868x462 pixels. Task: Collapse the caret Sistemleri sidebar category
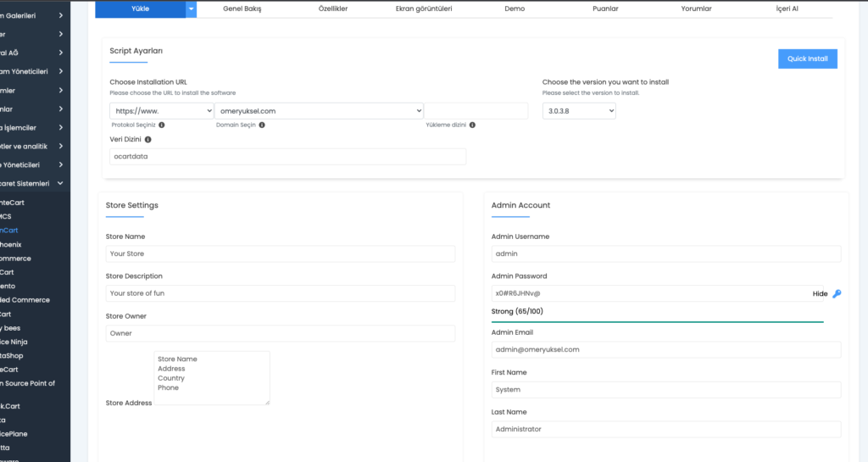60,183
